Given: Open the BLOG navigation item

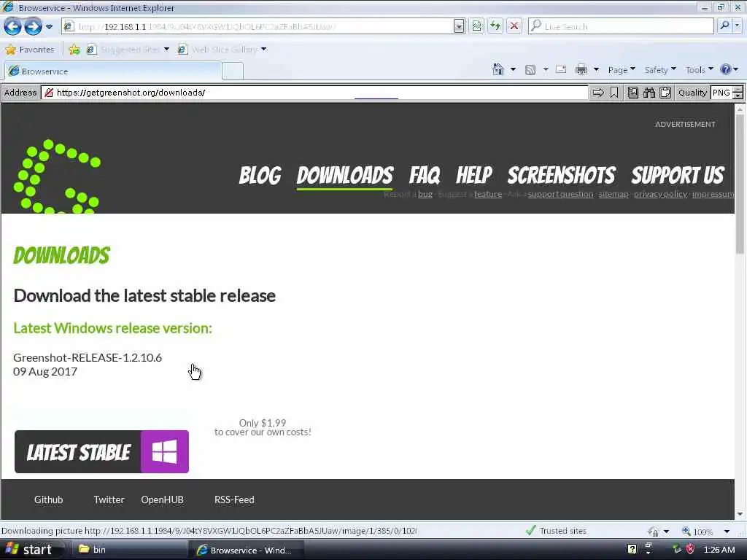Looking at the screenshot, I should tap(260, 175).
